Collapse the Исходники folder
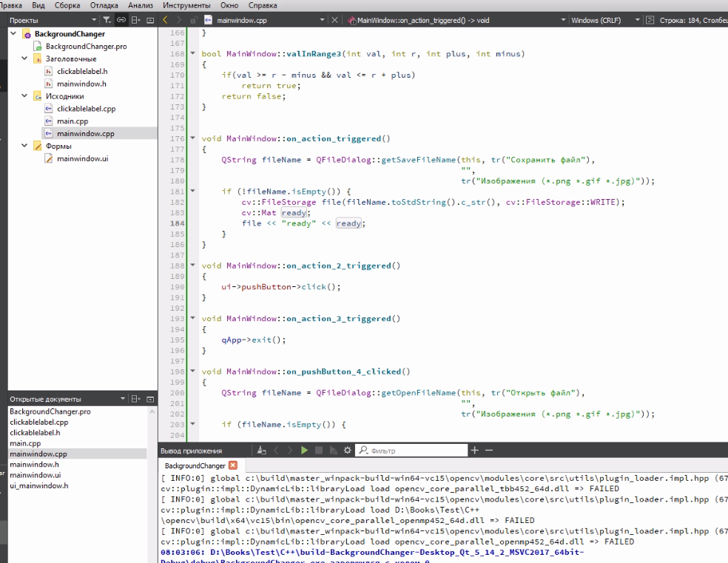Viewport: 728px width, 563px height. (24, 95)
